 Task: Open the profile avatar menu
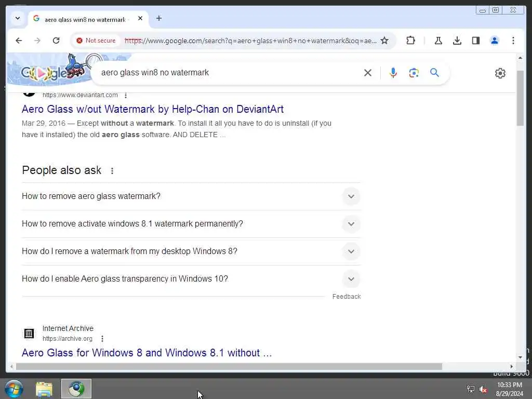click(x=495, y=41)
